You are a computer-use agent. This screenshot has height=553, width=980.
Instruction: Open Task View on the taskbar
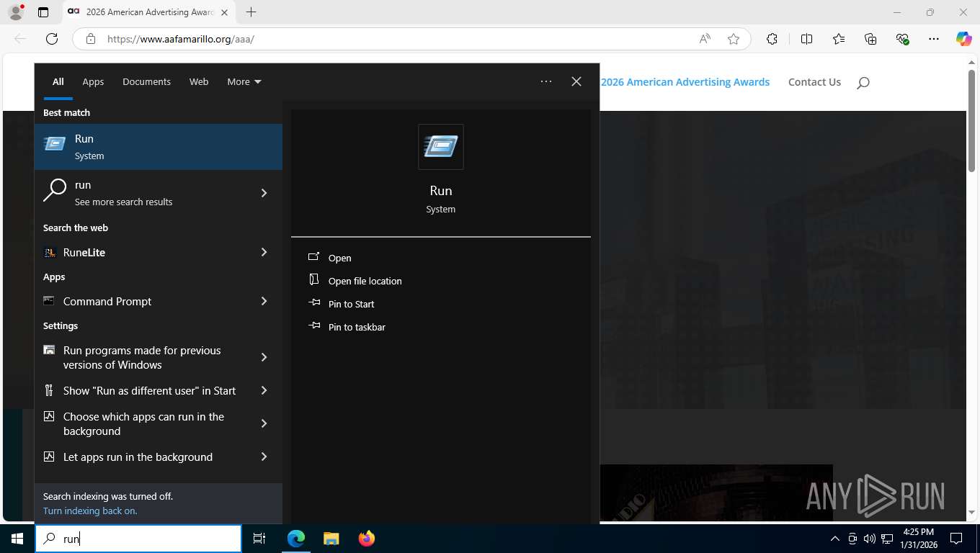point(259,539)
